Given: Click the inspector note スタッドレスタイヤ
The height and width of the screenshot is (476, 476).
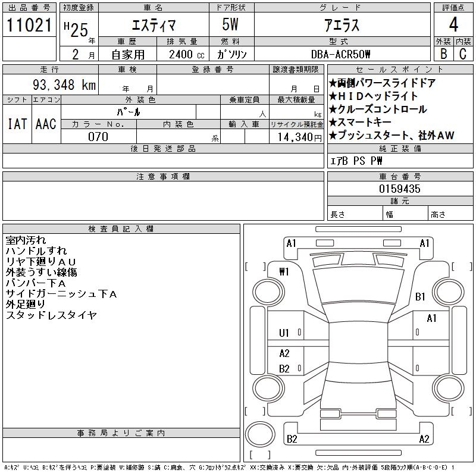Looking at the screenshot, I should [51, 315].
